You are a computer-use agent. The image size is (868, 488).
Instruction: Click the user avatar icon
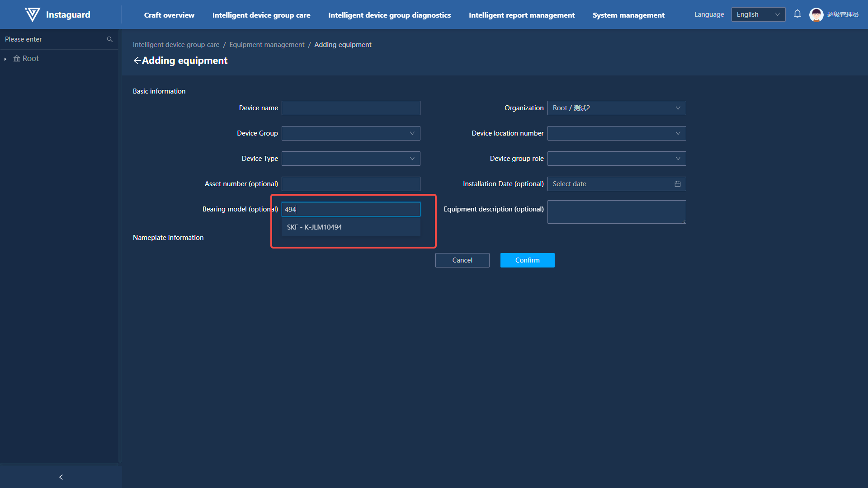click(816, 14)
